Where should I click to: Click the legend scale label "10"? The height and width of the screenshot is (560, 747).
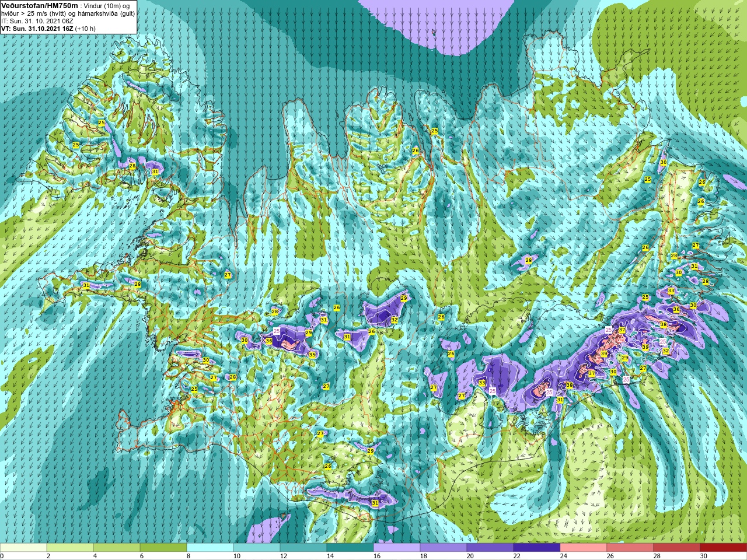[x=237, y=556]
